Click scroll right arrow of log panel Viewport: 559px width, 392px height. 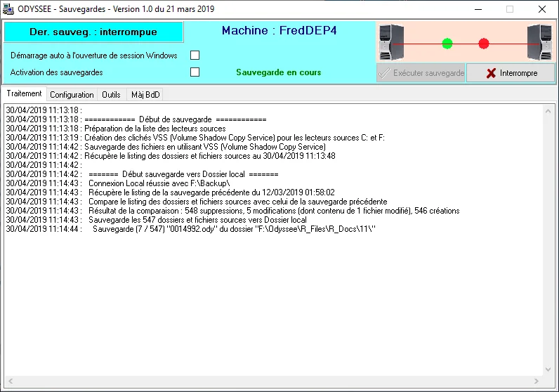coord(537,381)
